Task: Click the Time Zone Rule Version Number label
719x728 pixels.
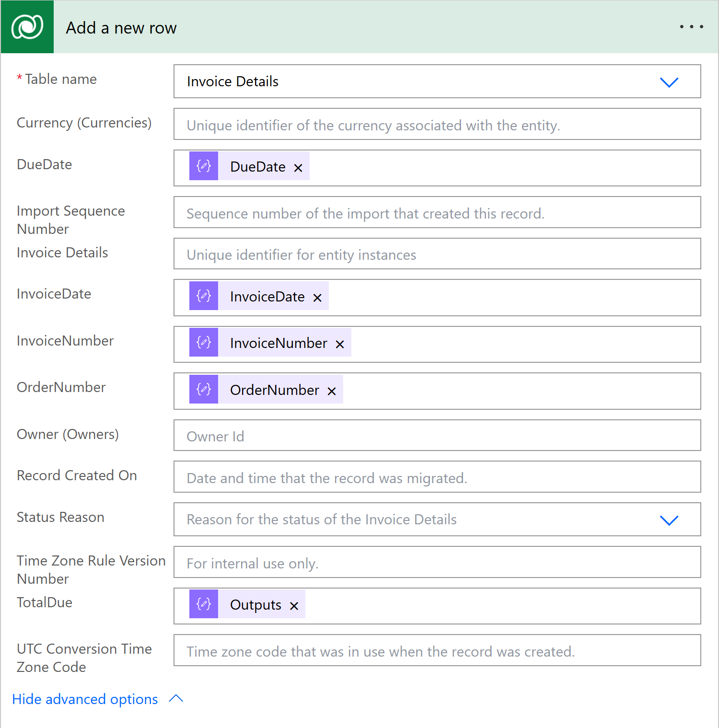Action: (x=91, y=570)
